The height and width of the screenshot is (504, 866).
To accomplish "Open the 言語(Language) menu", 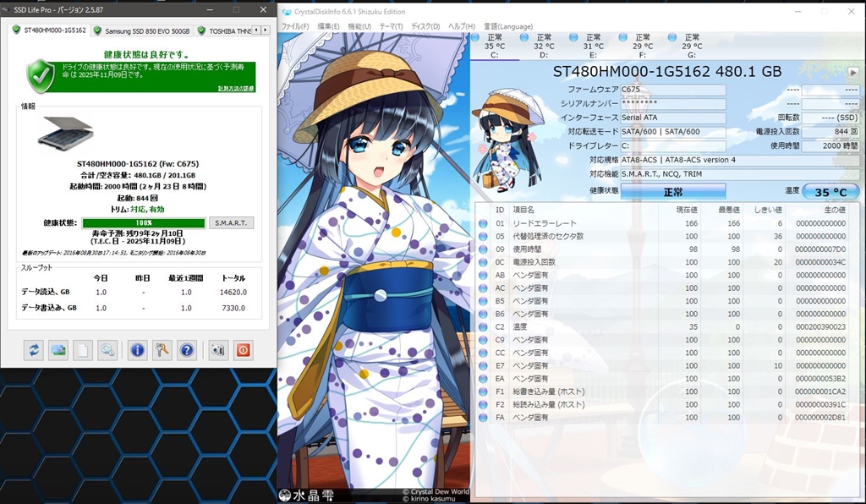I will click(508, 26).
